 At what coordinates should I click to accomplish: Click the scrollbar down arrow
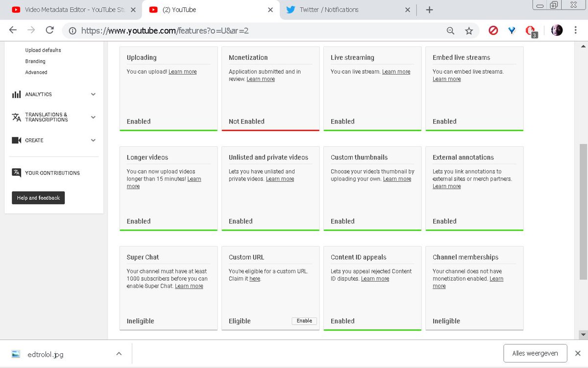pyautogui.click(x=583, y=335)
